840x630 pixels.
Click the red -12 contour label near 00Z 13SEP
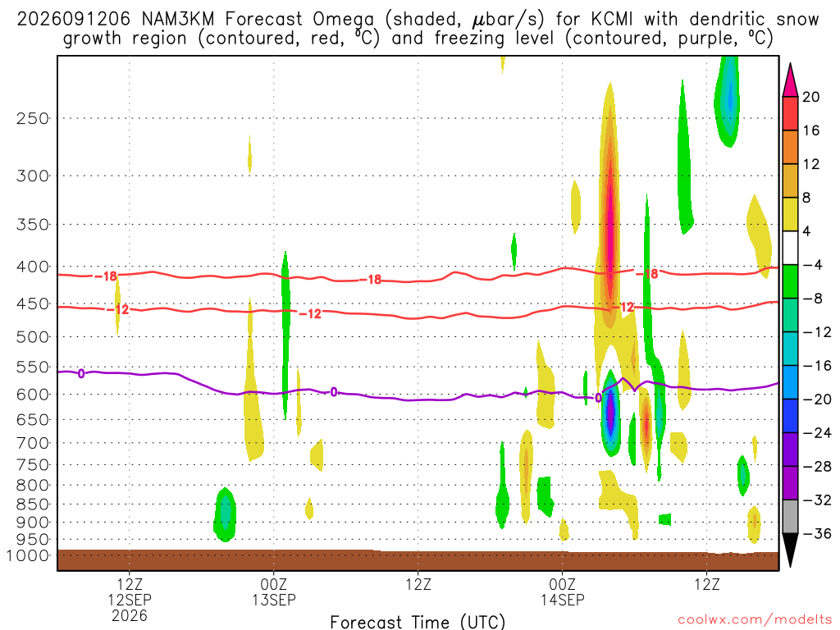point(310,314)
